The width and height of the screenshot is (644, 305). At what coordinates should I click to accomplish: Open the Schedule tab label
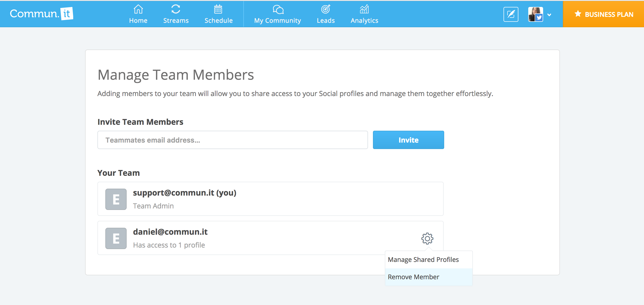pyautogui.click(x=219, y=21)
